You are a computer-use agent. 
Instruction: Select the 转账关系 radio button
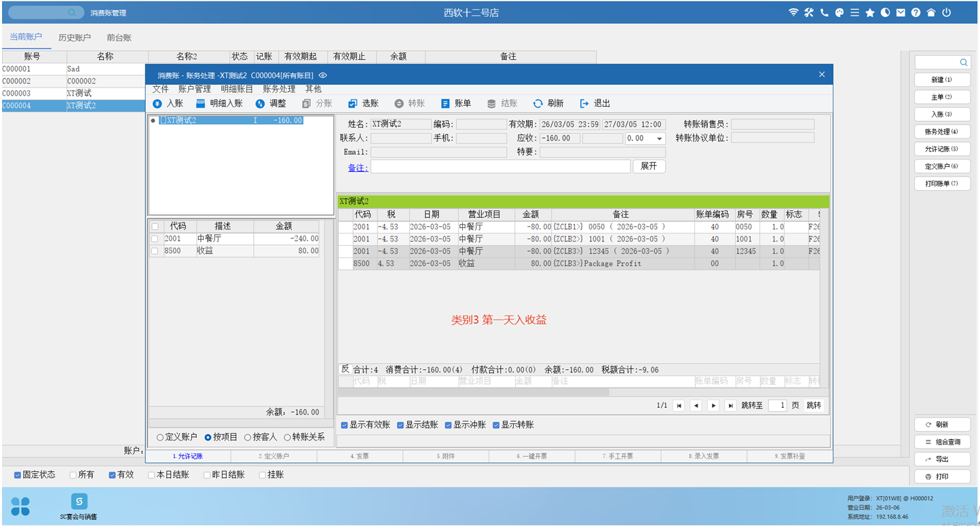[x=287, y=438]
